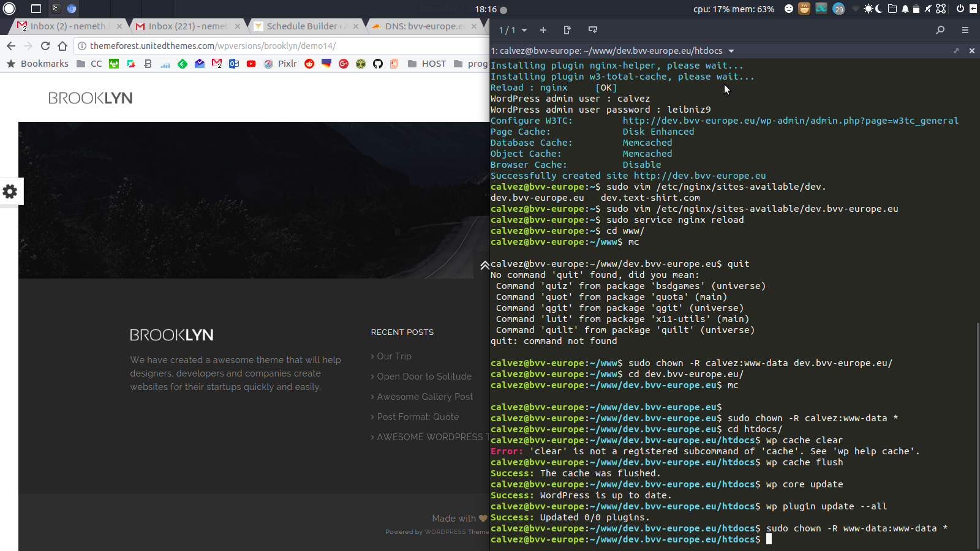Open the browser home page
The image size is (980, 551).
[x=62, y=46]
